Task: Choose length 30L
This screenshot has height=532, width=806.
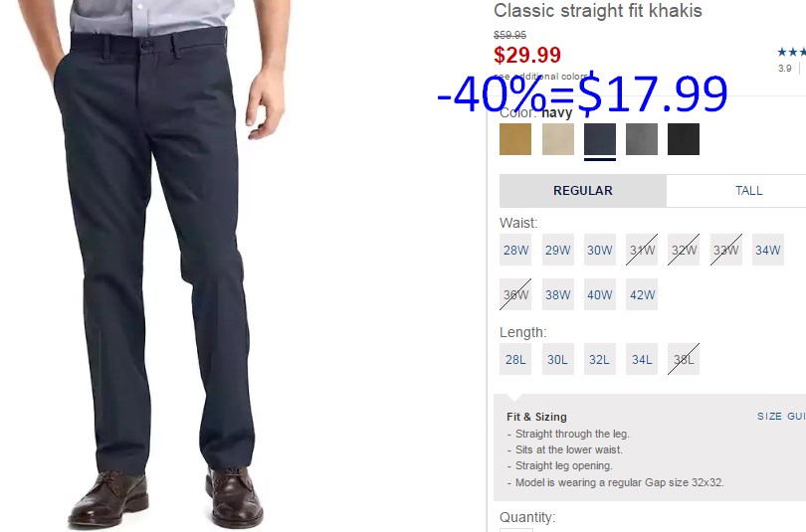Action: pos(557,359)
